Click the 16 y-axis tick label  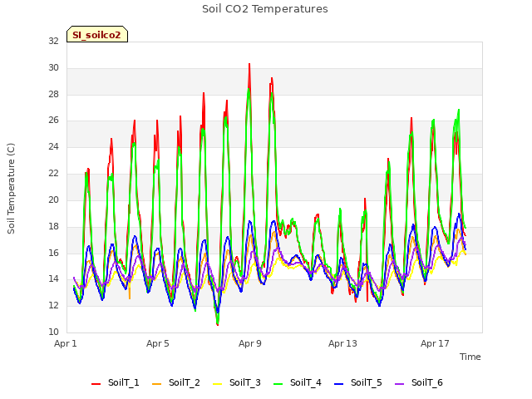coord(53,253)
